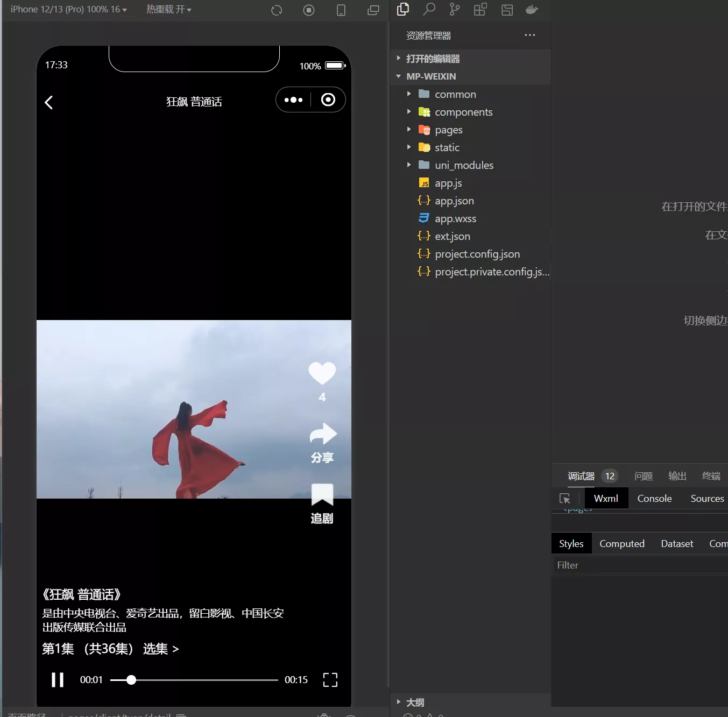
Task: Expand the components folder
Action: pos(463,112)
